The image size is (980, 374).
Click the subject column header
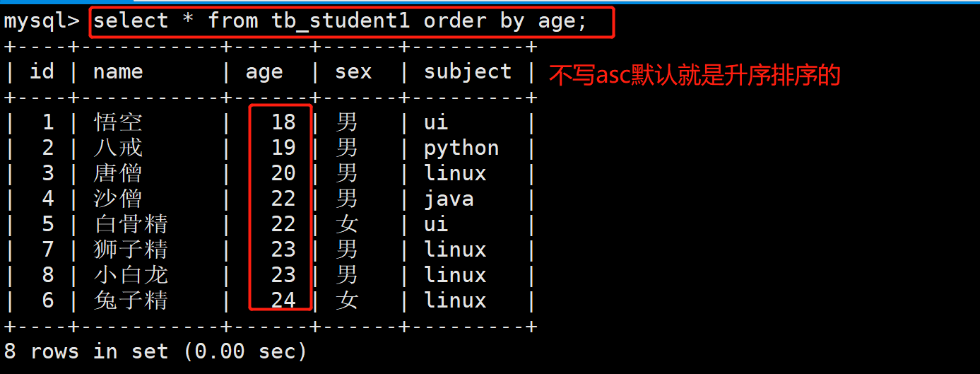[x=468, y=72]
